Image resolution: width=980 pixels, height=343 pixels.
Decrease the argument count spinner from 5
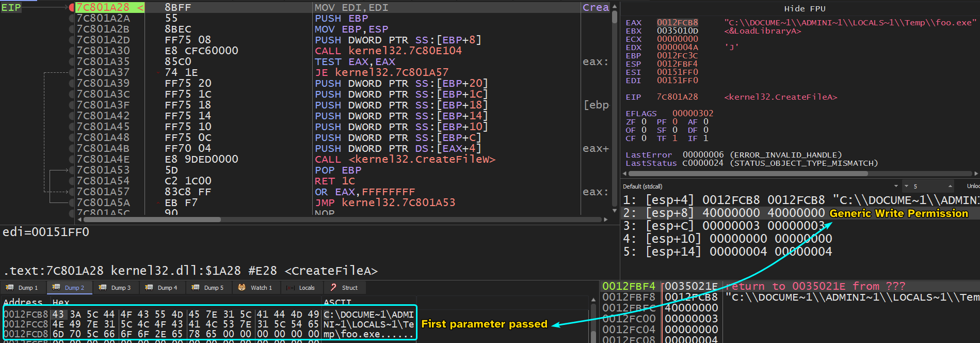coord(906,186)
